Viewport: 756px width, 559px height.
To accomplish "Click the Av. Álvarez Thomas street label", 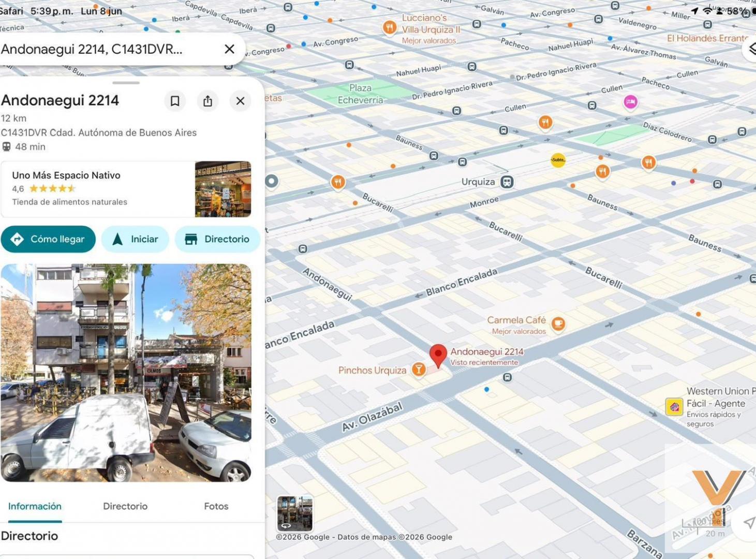I will click(x=643, y=51).
